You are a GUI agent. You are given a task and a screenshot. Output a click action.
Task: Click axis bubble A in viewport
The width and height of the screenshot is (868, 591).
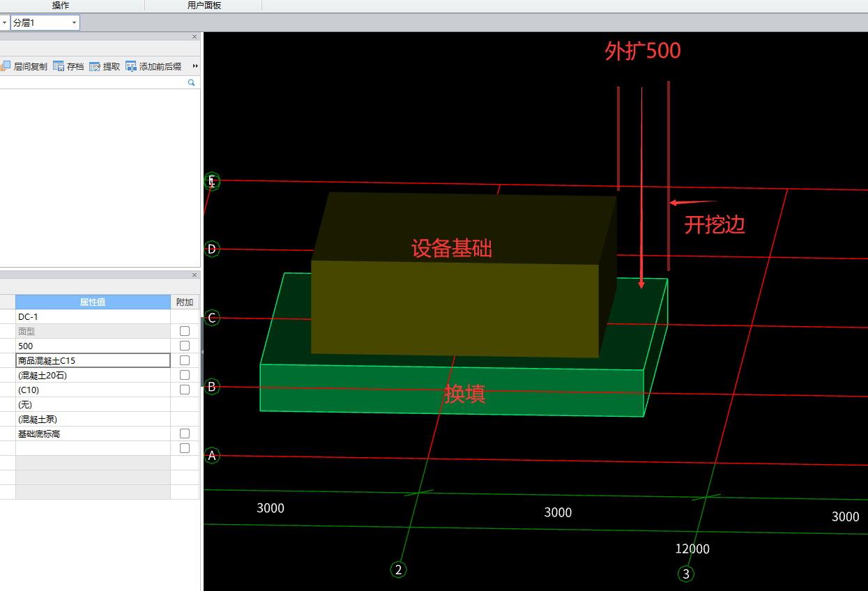[x=212, y=456]
